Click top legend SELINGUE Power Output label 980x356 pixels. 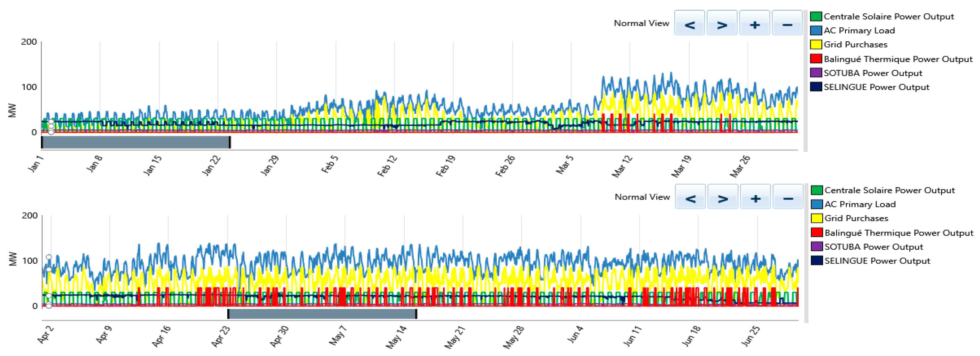click(876, 87)
